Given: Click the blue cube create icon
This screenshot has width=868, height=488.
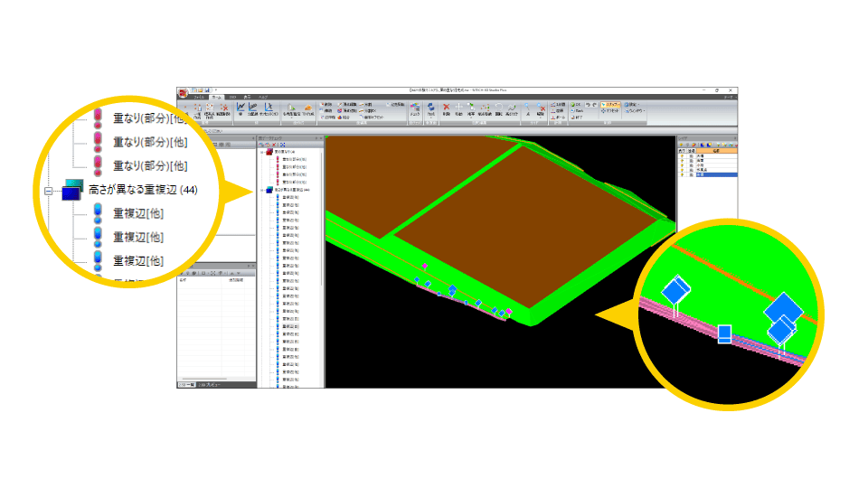Looking at the screenshot, I should coord(430,108).
